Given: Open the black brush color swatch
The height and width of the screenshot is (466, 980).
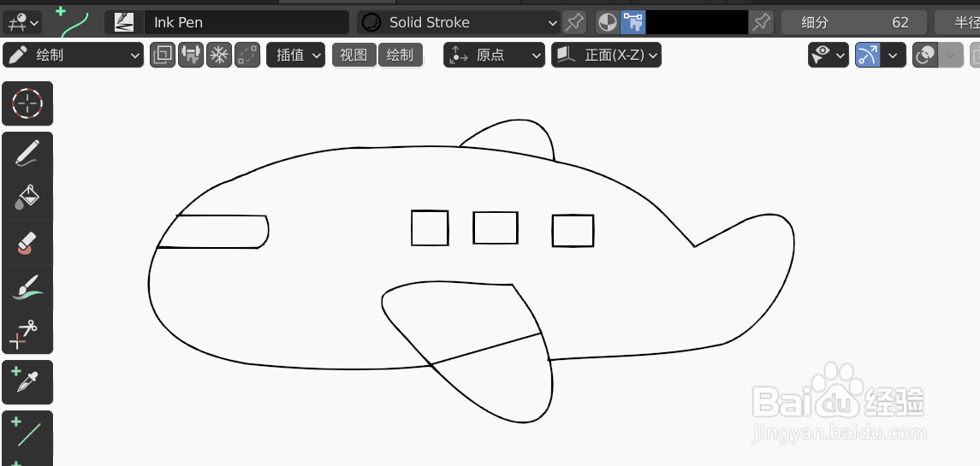Looking at the screenshot, I should (x=697, y=22).
